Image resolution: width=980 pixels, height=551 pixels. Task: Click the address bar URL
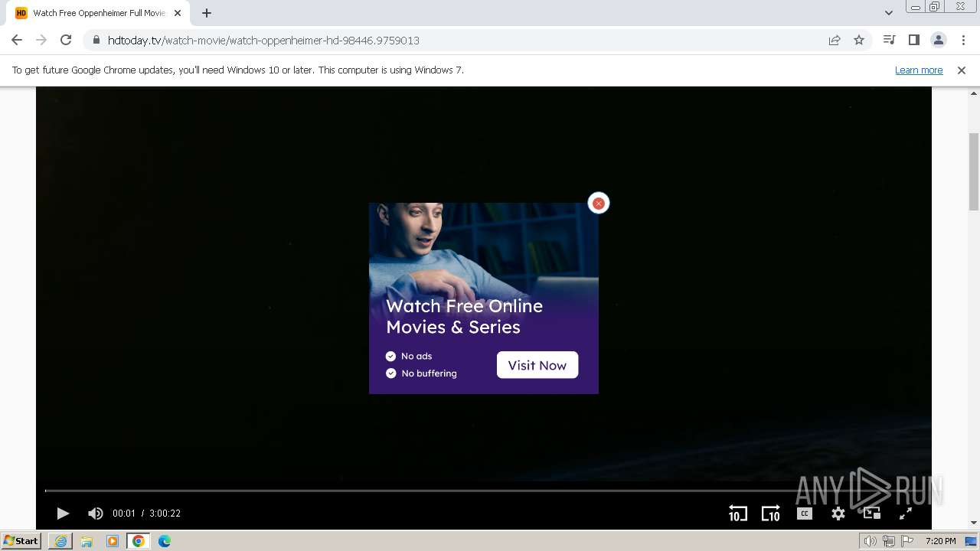pyautogui.click(x=263, y=40)
